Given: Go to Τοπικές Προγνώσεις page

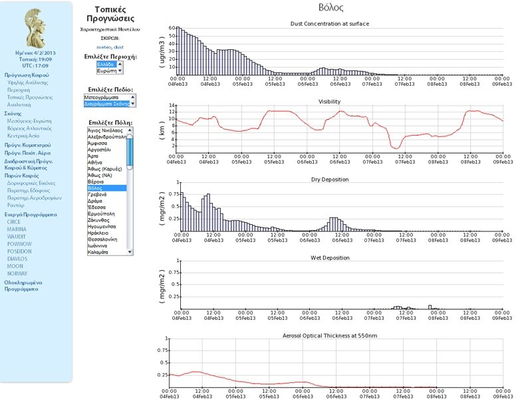Looking at the screenshot, I should click(30, 97).
